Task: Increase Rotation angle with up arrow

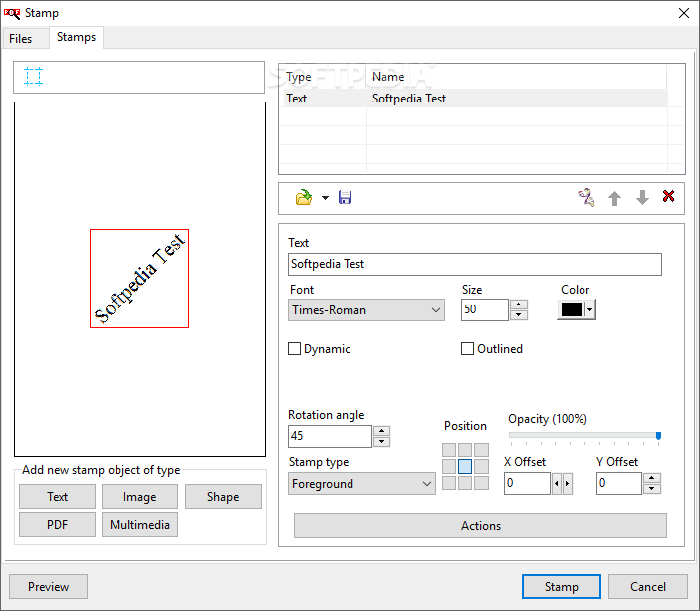Action: (381, 431)
